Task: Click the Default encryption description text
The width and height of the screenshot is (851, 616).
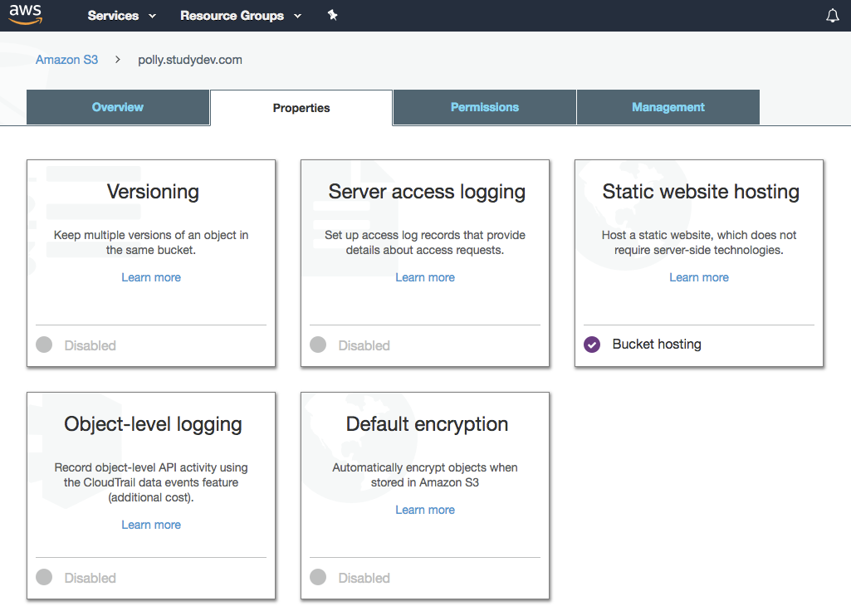Action: pos(425,475)
